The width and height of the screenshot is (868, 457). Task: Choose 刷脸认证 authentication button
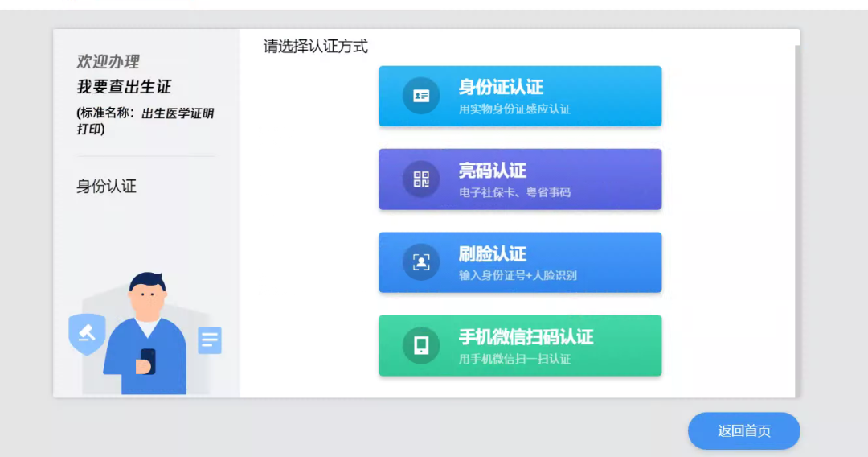pos(520,262)
